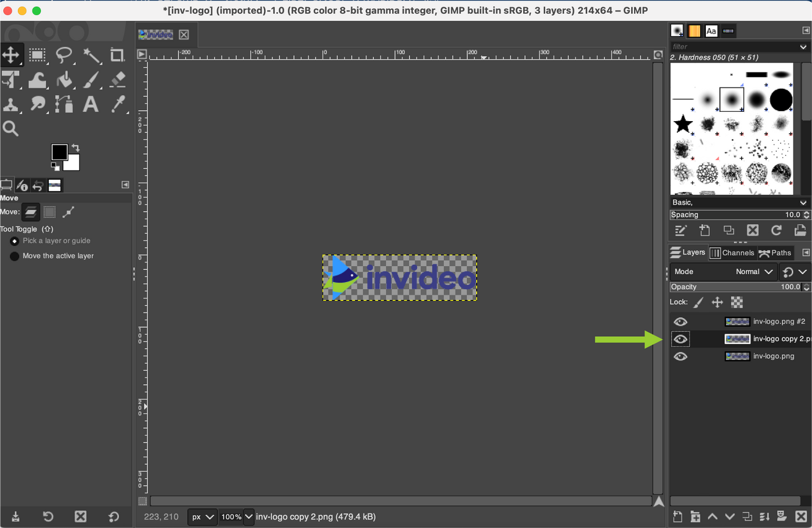Select the Unified Transform tool

pyautogui.click(x=10, y=79)
